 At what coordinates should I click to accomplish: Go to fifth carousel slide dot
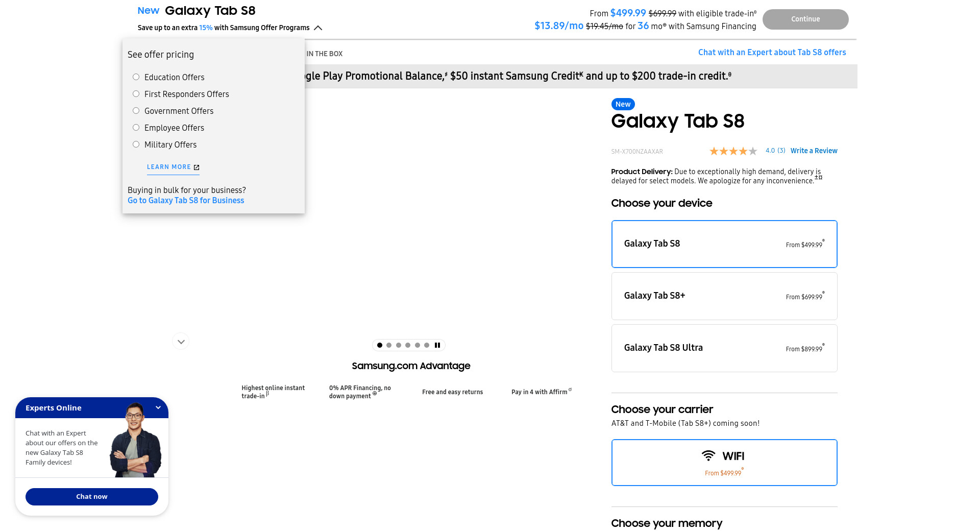pyautogui.click(x=418, y=345)
